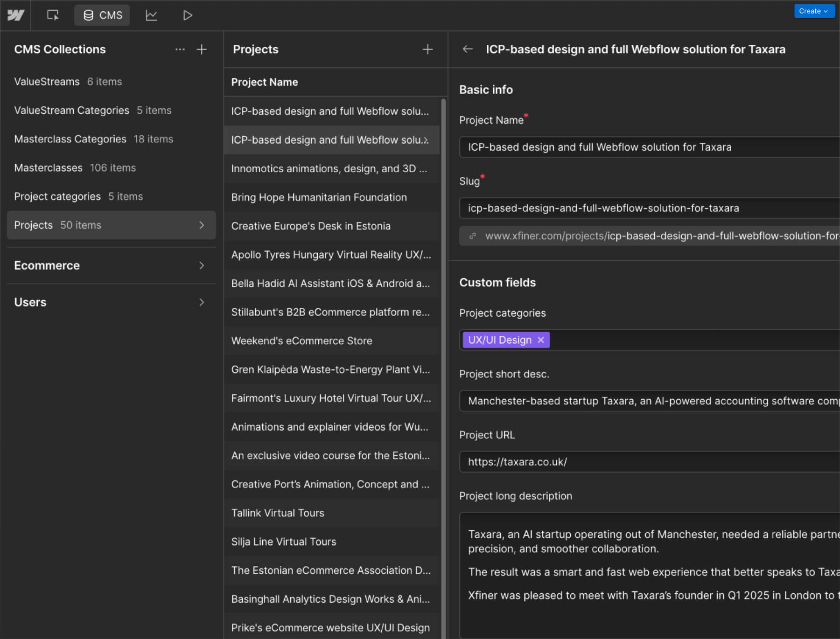Select Stillabunt's B2B eCommerce project
Screen dimensions: 840x639
331,312
